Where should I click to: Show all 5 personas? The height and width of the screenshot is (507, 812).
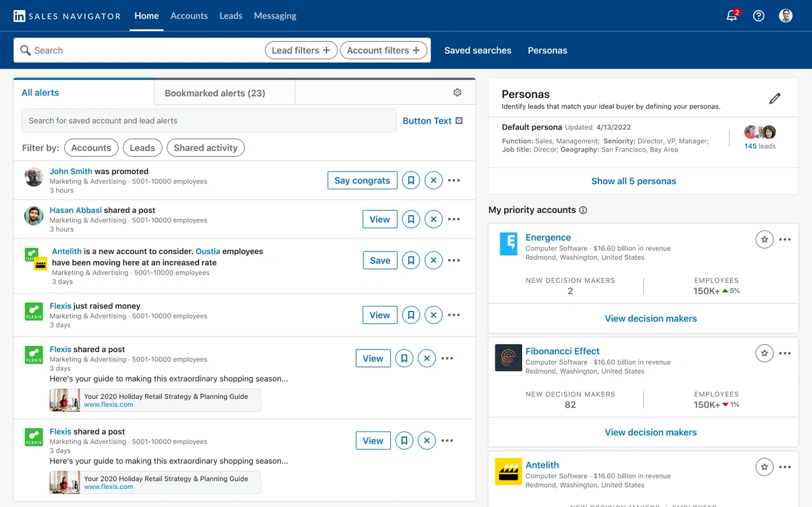(633, 180)
